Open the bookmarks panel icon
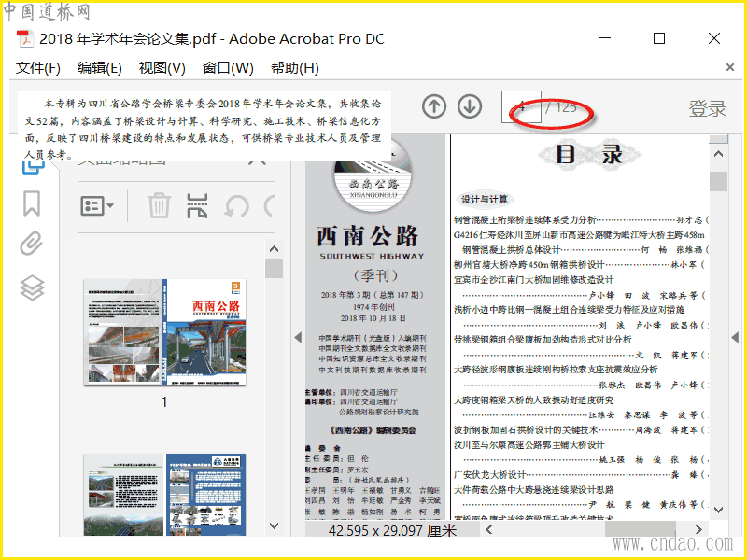Screen dimensions: 747x560 point(32,203)
